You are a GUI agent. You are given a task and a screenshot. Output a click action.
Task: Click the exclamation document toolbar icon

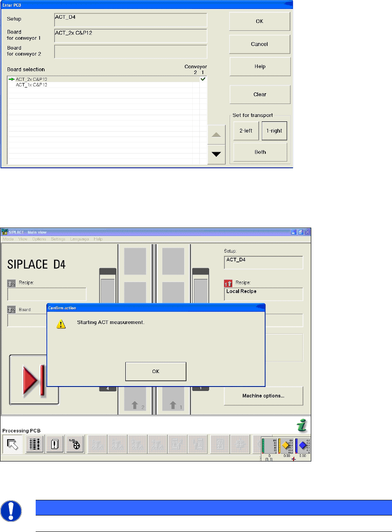54,444
